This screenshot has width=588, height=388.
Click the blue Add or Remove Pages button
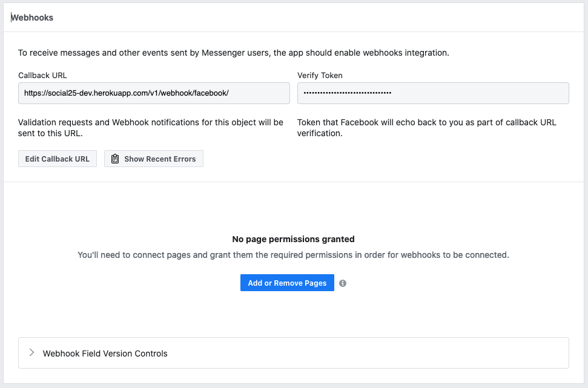[x=287, y=283]
